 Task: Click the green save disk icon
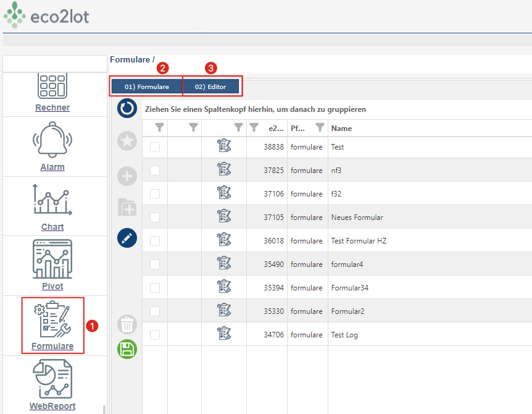coord(127,349)
